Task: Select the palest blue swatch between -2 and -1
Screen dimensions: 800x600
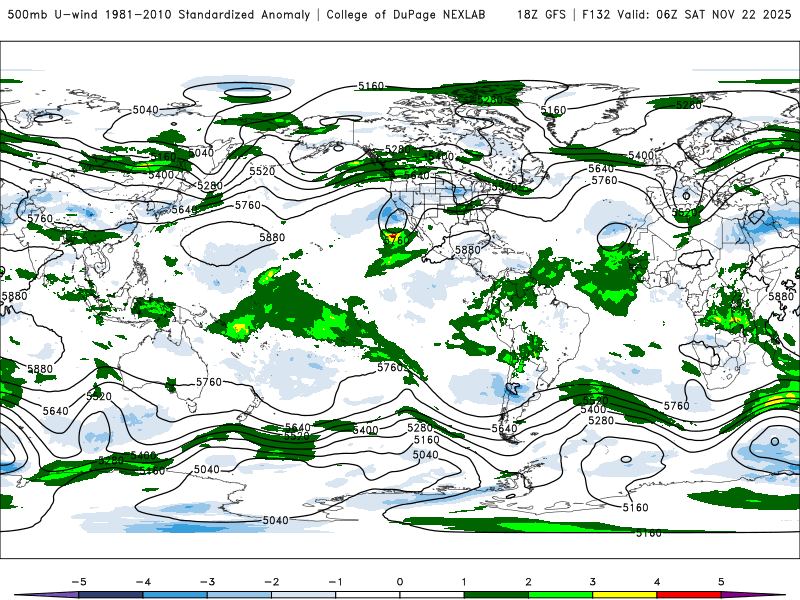Action: pyautogui.click(x=304, y=595)
